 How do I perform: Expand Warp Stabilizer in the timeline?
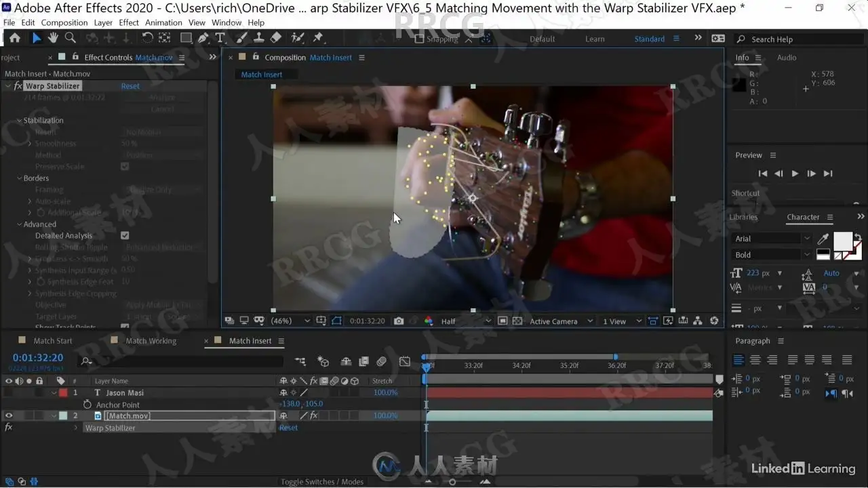point(76,428)
